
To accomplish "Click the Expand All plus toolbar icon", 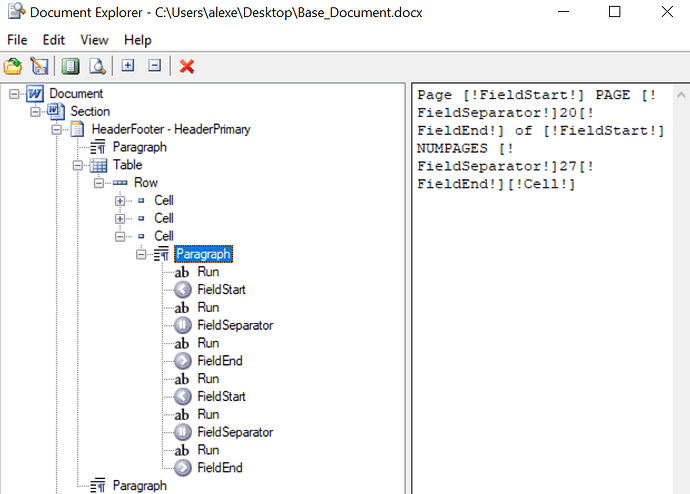I will [128, 66].
